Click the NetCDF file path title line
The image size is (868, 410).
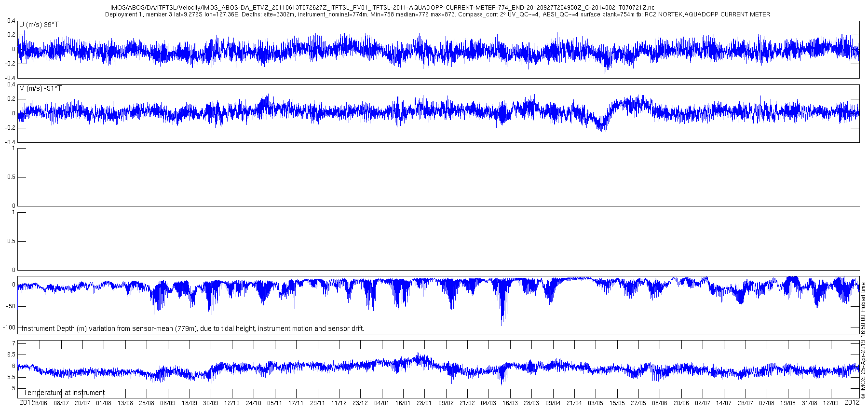coord(382,8)
